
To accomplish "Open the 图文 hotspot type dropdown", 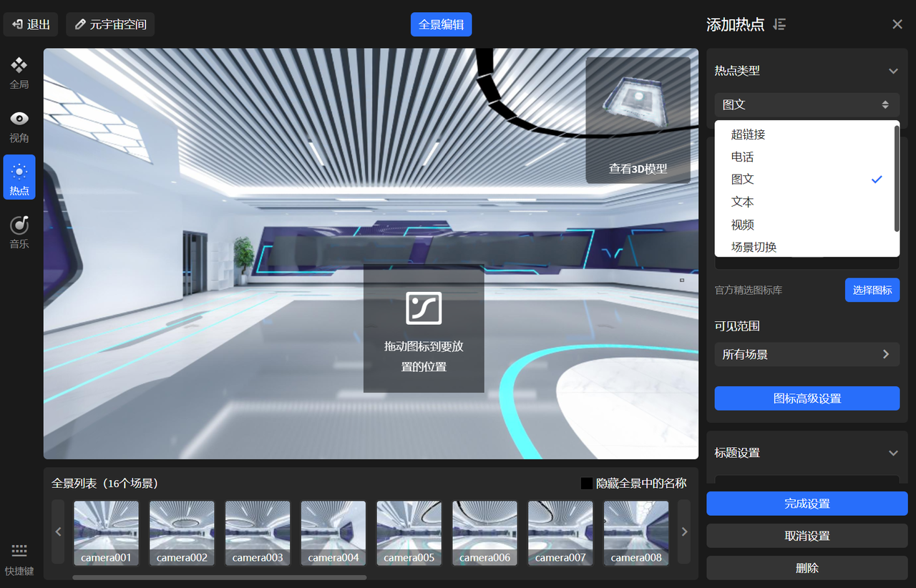I will point(807,104).
